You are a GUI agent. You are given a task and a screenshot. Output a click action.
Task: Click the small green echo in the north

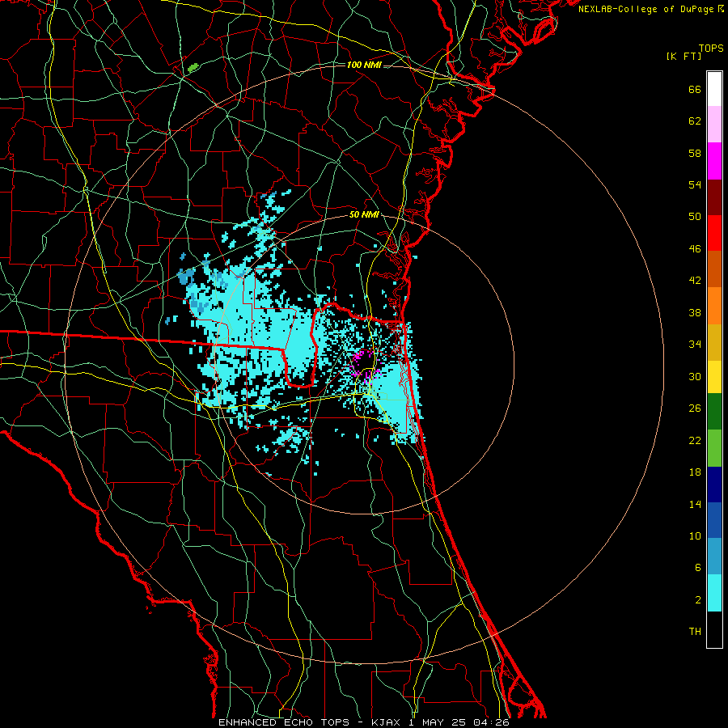tap(193, 68)
